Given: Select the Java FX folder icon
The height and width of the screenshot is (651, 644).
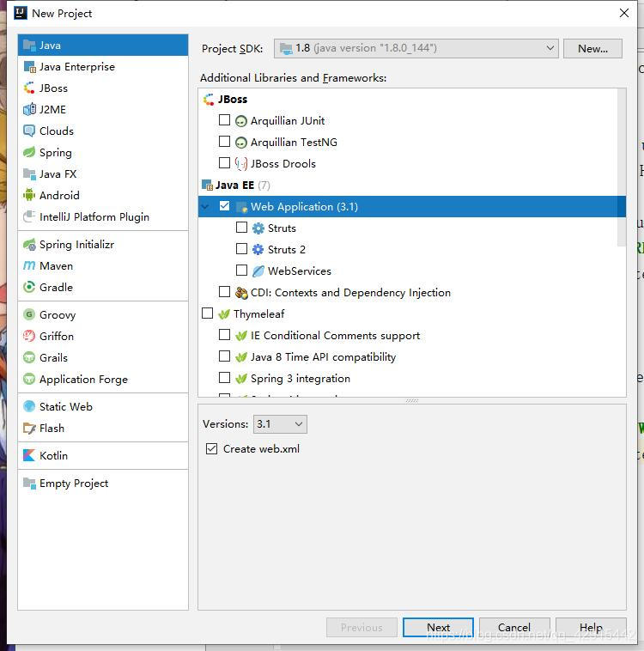Looking at the screenshot, I should click(29, 174).
